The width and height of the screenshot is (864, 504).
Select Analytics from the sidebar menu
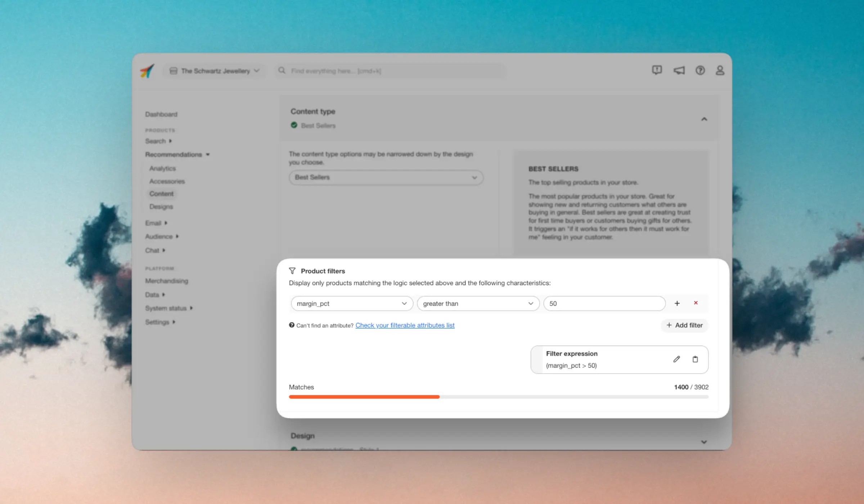pos(162,168)
